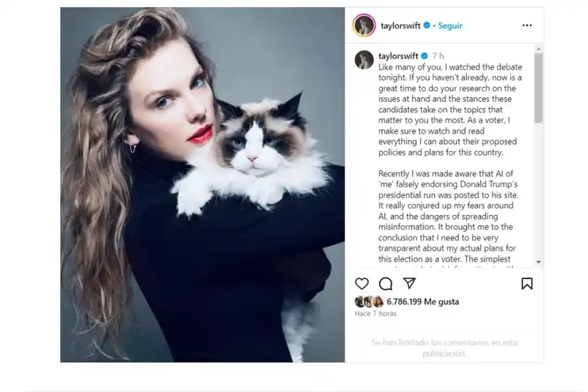588x392 pixels.
Task: Open comments via the speech bubble icon
Action: (385, 284)
